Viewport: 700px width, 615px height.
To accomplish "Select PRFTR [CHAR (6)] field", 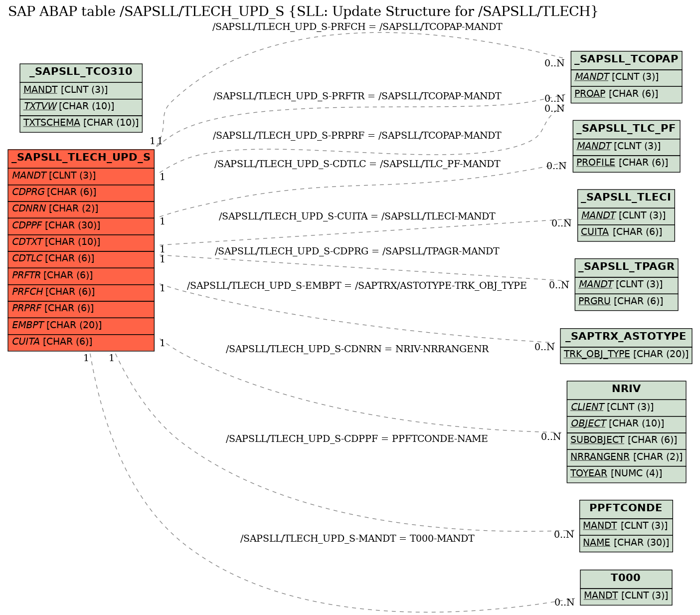I will click(81, 276).
